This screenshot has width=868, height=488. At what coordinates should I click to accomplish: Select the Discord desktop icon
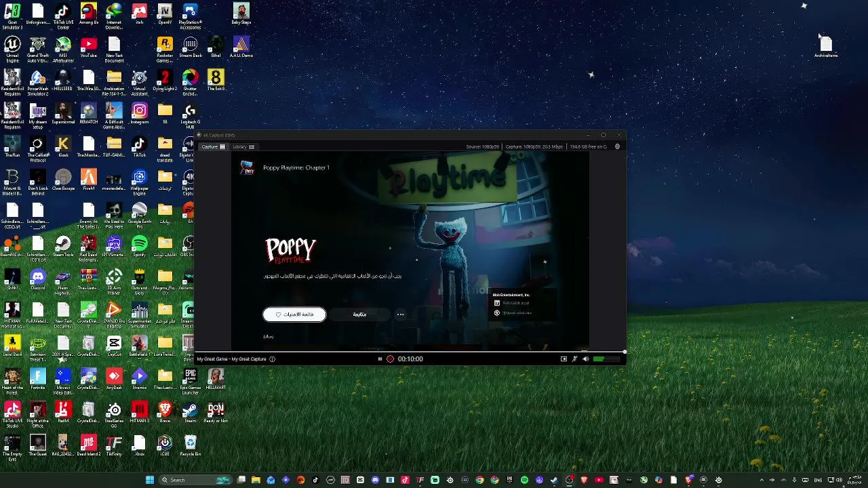pyautogui.click(x=38, y=280)
